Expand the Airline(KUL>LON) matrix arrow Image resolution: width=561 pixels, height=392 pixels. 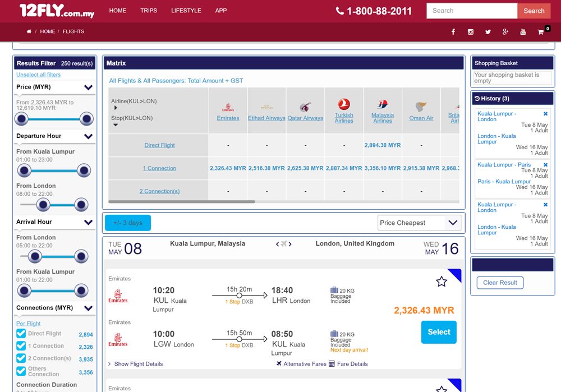pos(116,108)
